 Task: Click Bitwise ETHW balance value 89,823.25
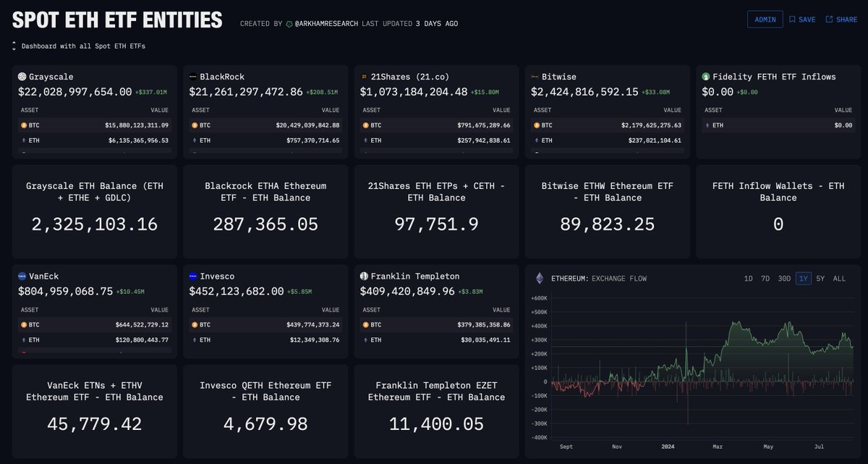coord(608,224)
